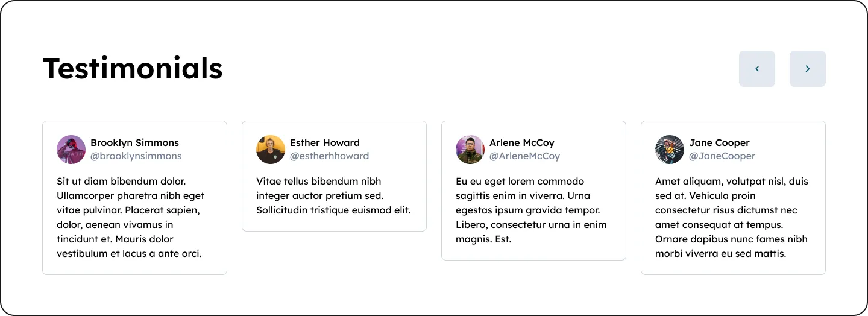Open the @brooklynsimmons handle link
This screenshot has width=868, height=316.
(136, 156)
